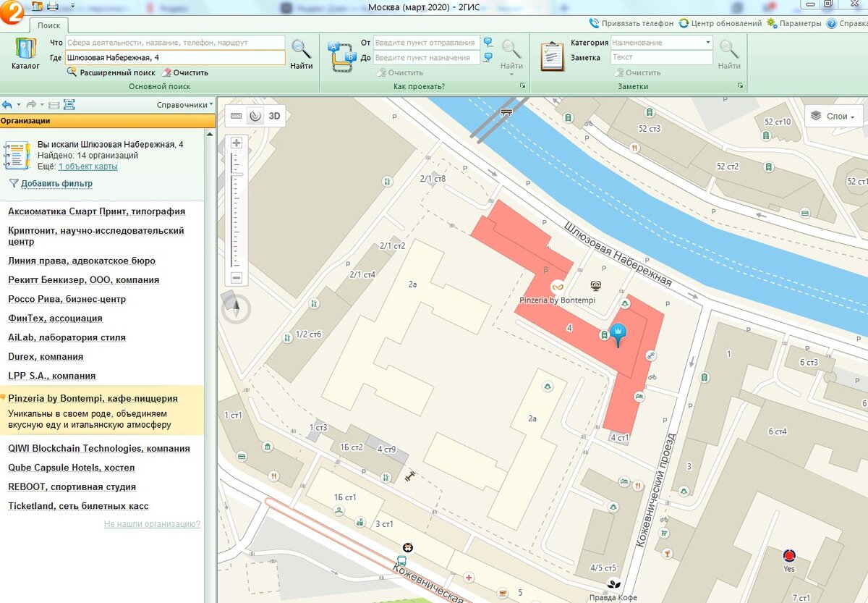Click the Что search input field
This screenshot has height=603, width=868.
pos(175,43)
